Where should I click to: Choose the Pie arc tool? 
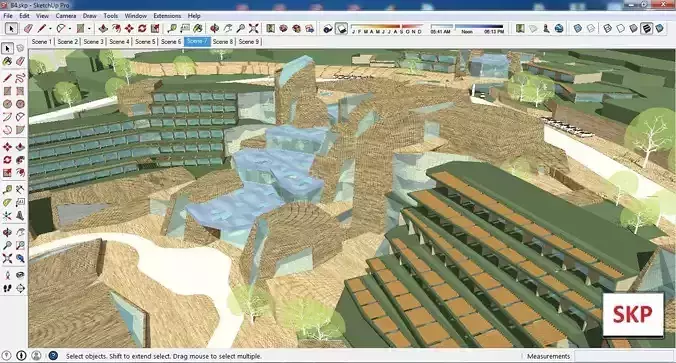pos(20,130)
